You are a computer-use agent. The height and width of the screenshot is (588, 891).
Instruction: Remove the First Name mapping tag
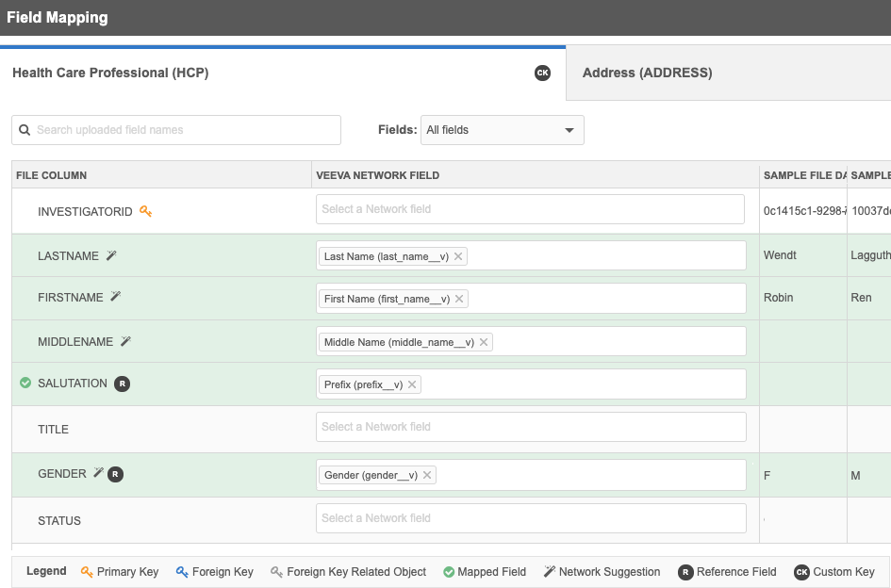coord(459,299)
